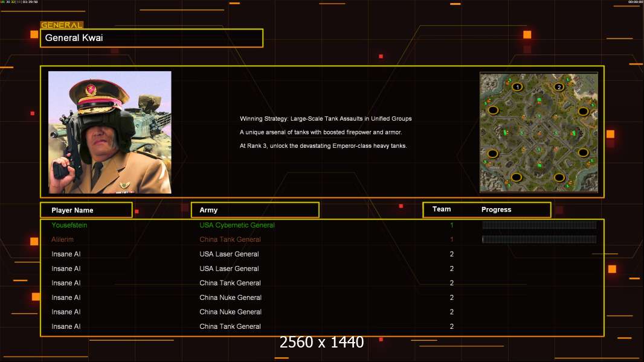Click Alilerim's China Tank General army entry
This screenshot has height=362, width=644.
230,240
